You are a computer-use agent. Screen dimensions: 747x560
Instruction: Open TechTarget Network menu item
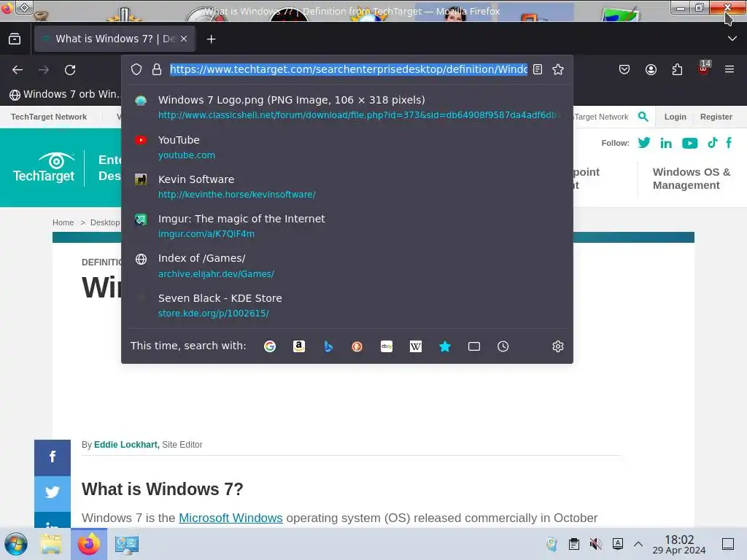[x=49, y=117]
